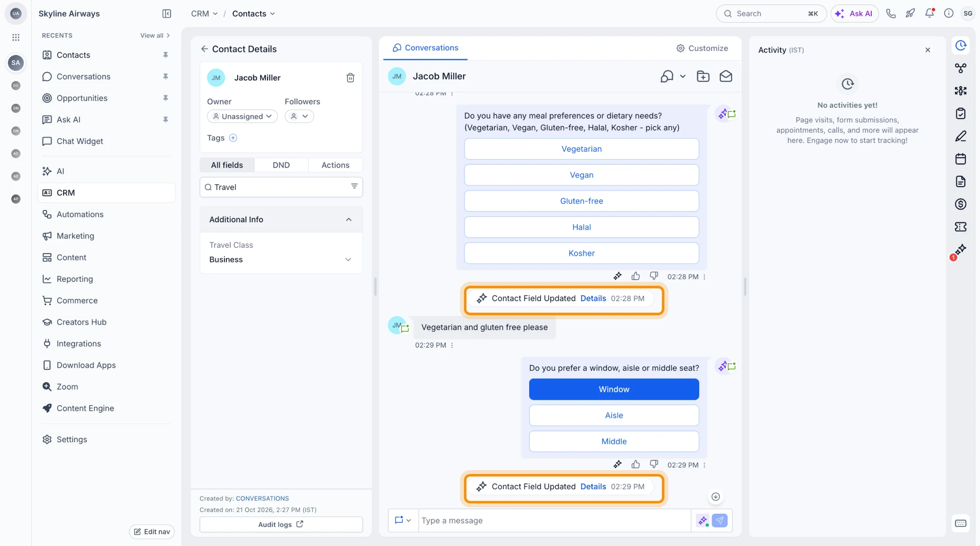Image resolution: width=980 pixels, height=546 pixels.
Task: Open the Travel Class Business dropdown
Action: tap(281, 260)
